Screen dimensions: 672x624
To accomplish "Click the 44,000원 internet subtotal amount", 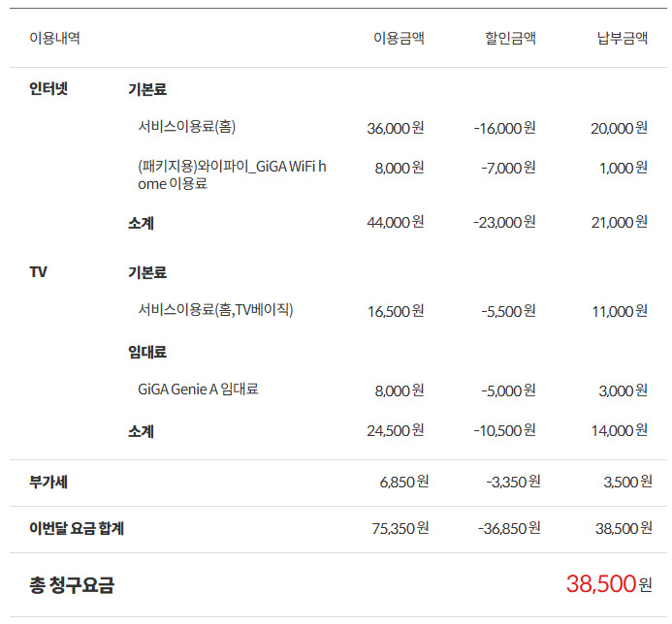I will click(x=396, y=223).
